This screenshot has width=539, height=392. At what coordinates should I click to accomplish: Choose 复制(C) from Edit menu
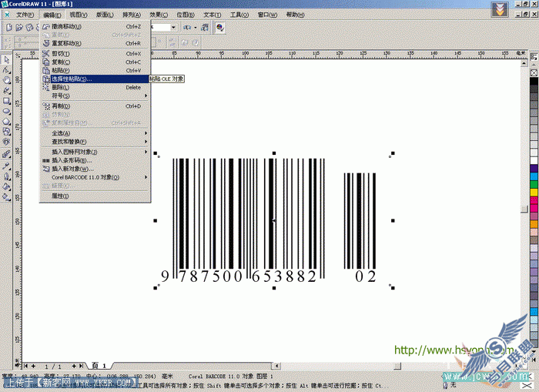pos(95,62)
